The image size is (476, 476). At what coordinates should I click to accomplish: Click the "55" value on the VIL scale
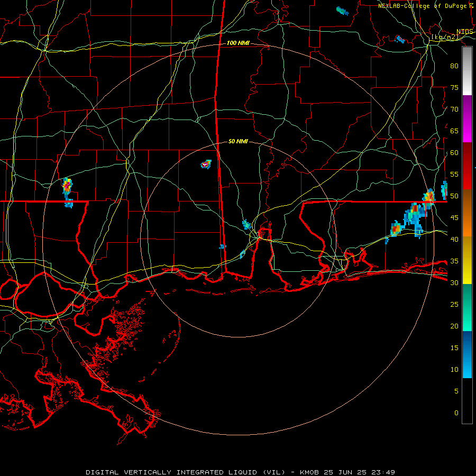[x=454, y=175]
